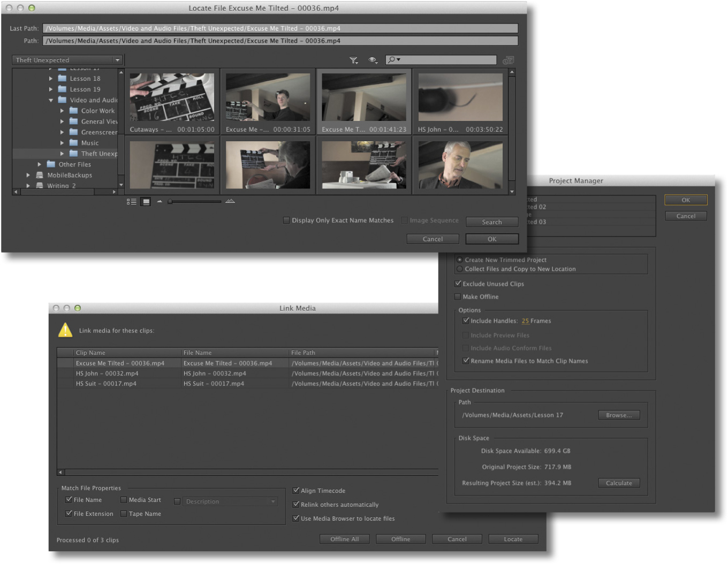Enable Display Only Exact Name Matches

tap(286, 220)
